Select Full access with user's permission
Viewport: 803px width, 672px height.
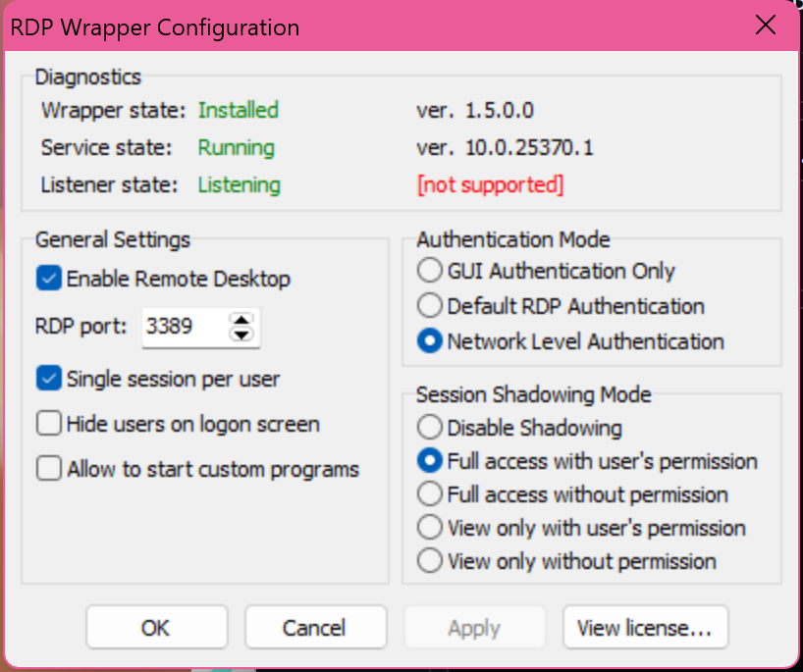pos(428,460)
